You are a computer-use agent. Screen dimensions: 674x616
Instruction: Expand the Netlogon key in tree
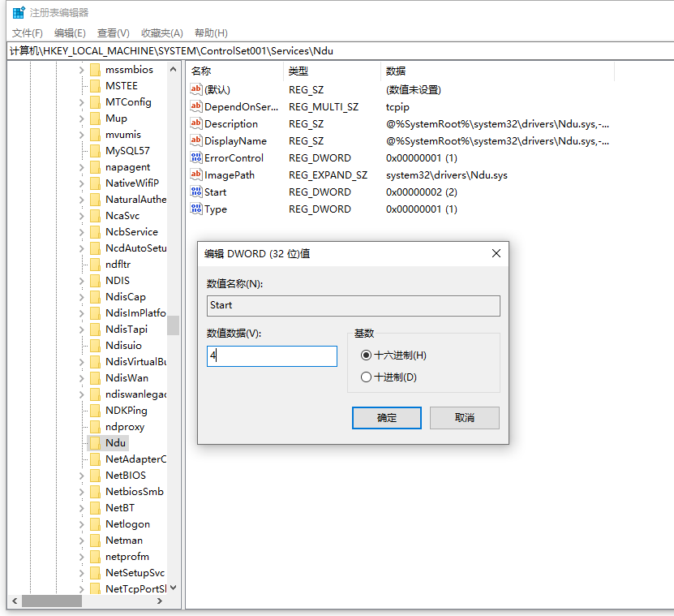(x=81, y=524)
